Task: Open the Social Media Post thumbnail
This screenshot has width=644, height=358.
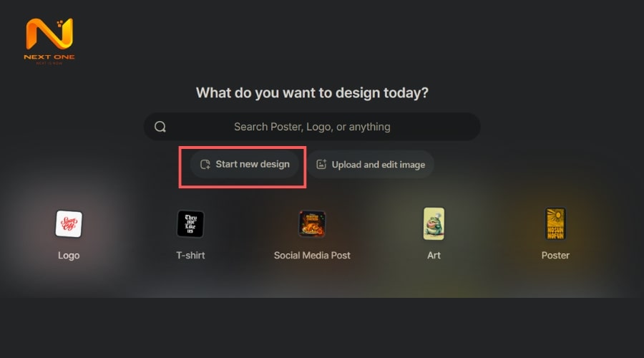Action: tap(312, 223)
